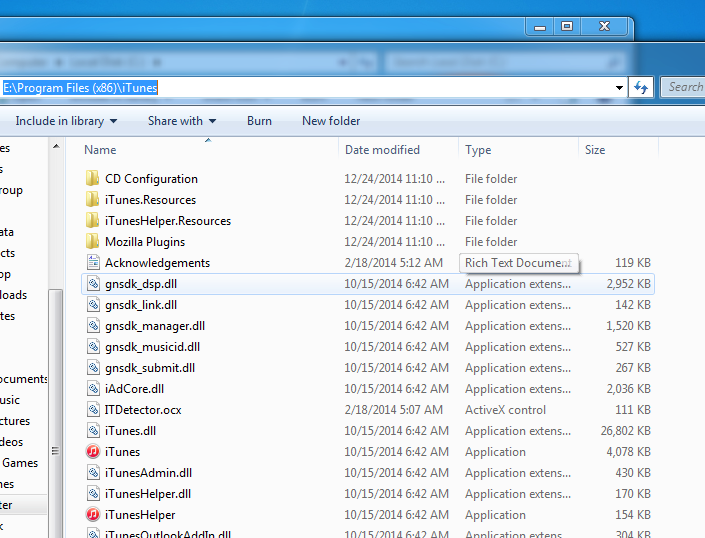Screen dimensions: 705x538
Task: Click into the Search box
Action: pyautogui.click(x=683, y=87)
